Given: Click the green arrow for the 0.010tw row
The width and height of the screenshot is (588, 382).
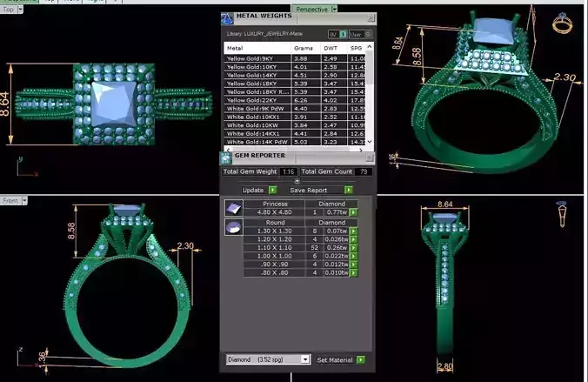Looking at the screenshot, I should (353, 273).
